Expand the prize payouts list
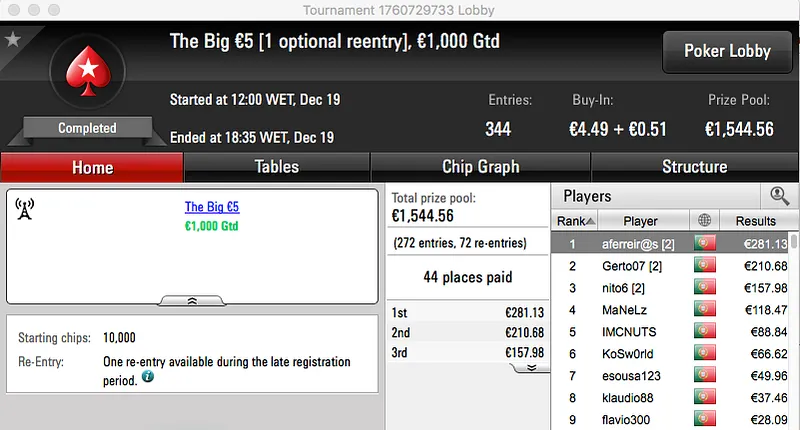The width and height of the screenshot is (800, 430). click(x=532, y=367)
